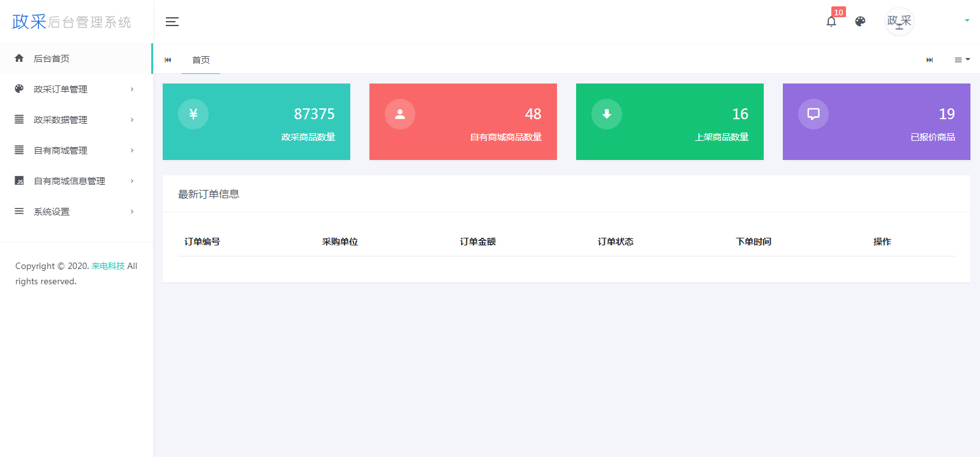Open 自有商城信息管理 menu
This screenshot has width=980, height=457.
click(76, 181)
